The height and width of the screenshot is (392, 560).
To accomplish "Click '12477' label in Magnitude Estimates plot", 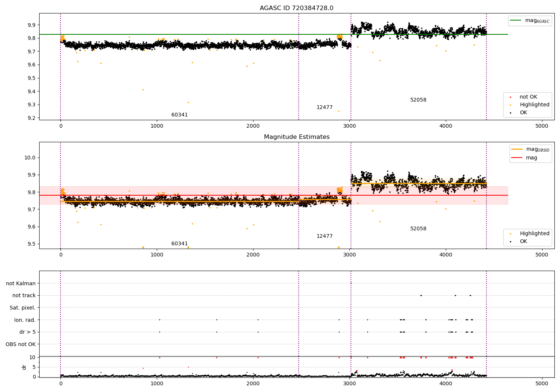I will pos(324,236).
